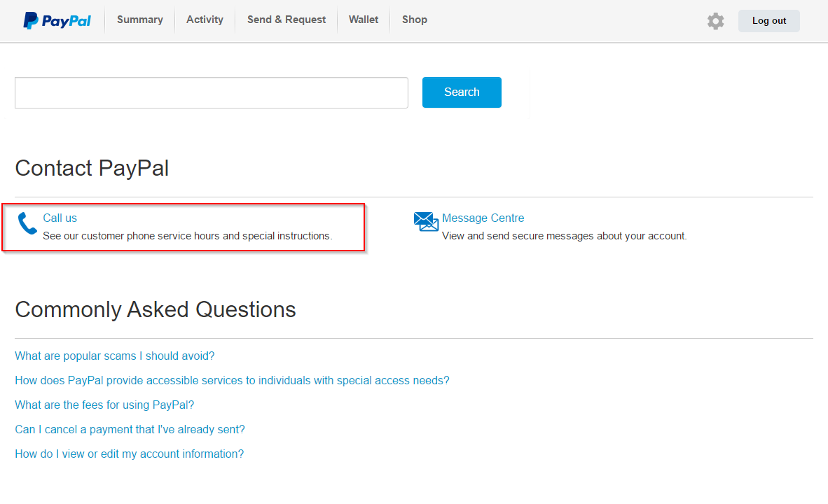Open the settings gear icon
This screenshot has height=504, width=828.
715,21
